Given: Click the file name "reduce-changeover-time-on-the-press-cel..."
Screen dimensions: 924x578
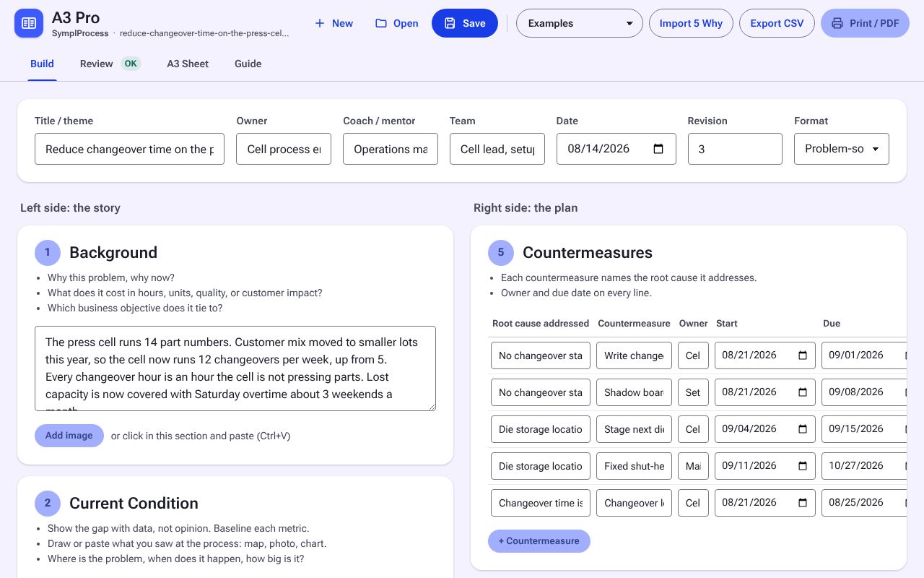Looking at the screenshot, I should tap(204, 33).
